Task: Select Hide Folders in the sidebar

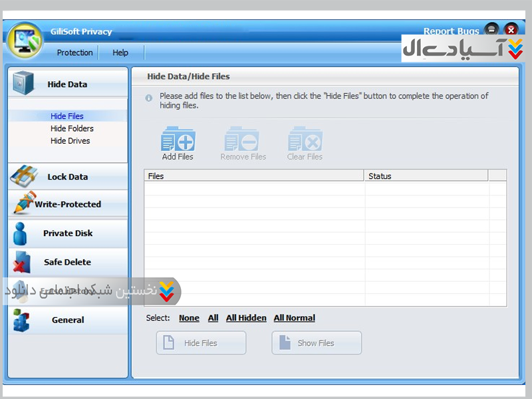Action: coord(72,128)
